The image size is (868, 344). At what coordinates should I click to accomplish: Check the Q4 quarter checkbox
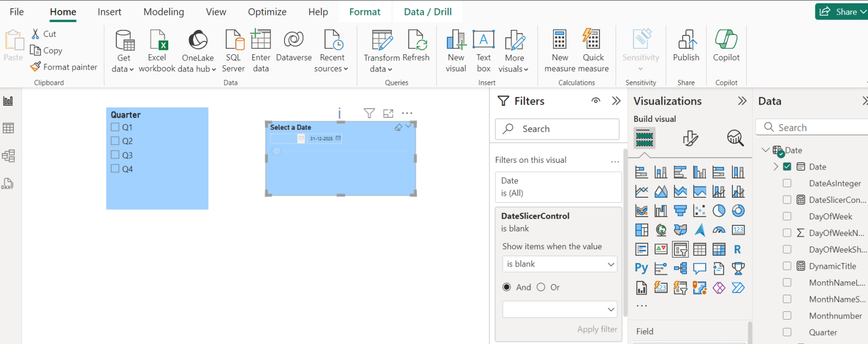115,168
